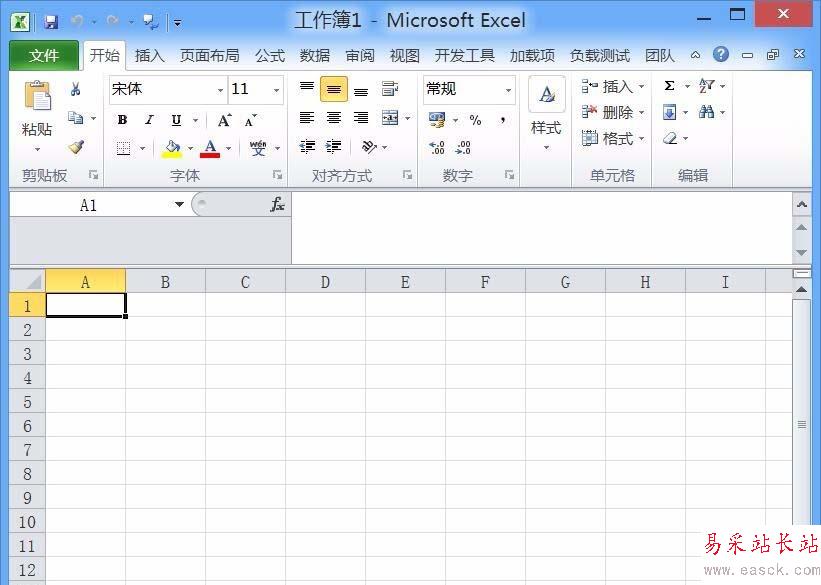Click the 删除 delete cells button
The image size is (821, 585).
click(x=613, y=112)
